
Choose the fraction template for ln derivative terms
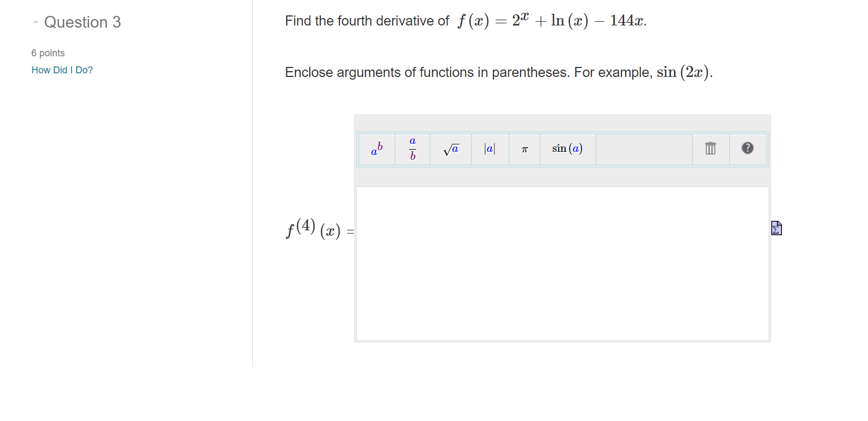click(412, 149)
